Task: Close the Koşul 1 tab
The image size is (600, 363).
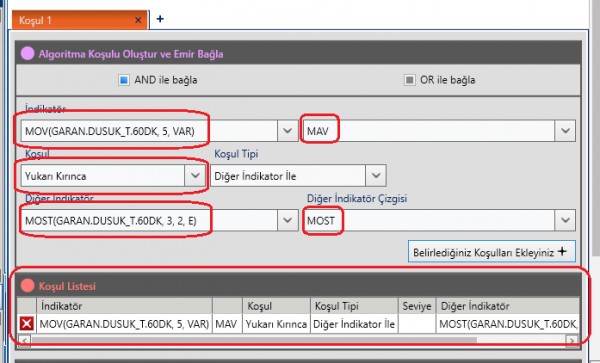Action: coord(138,20)
